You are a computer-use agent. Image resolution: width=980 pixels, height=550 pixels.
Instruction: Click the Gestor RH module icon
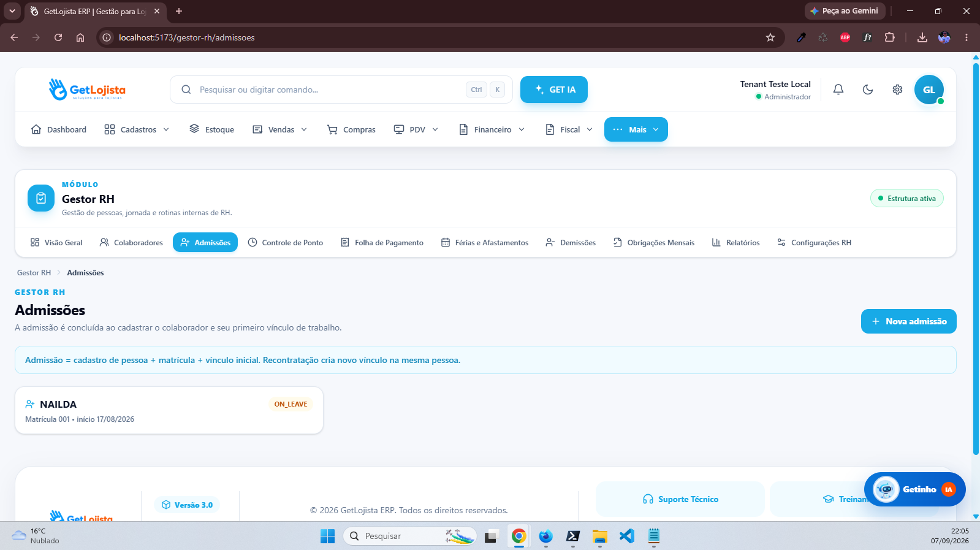41,198
